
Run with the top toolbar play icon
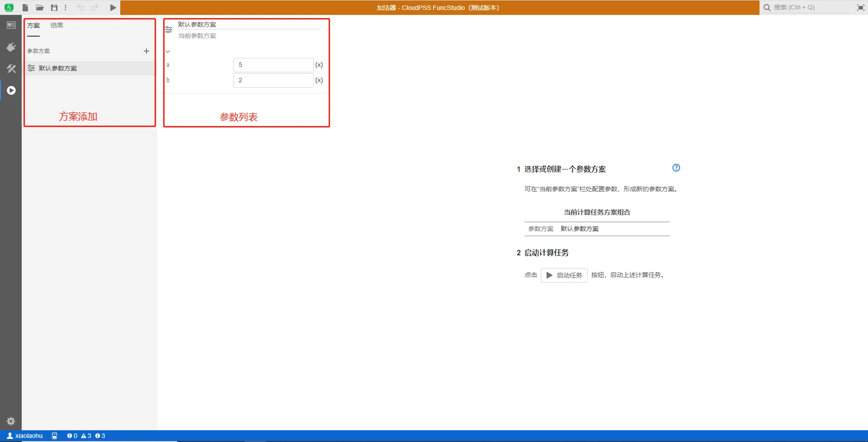(113, 8)
